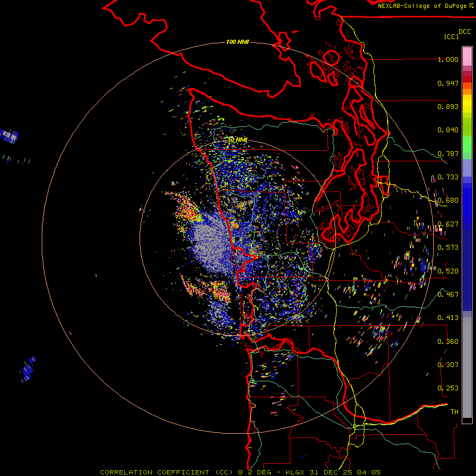Click the 0.2 DEG elevation text in the caption
476x476 pixels.
pos(254,472)
